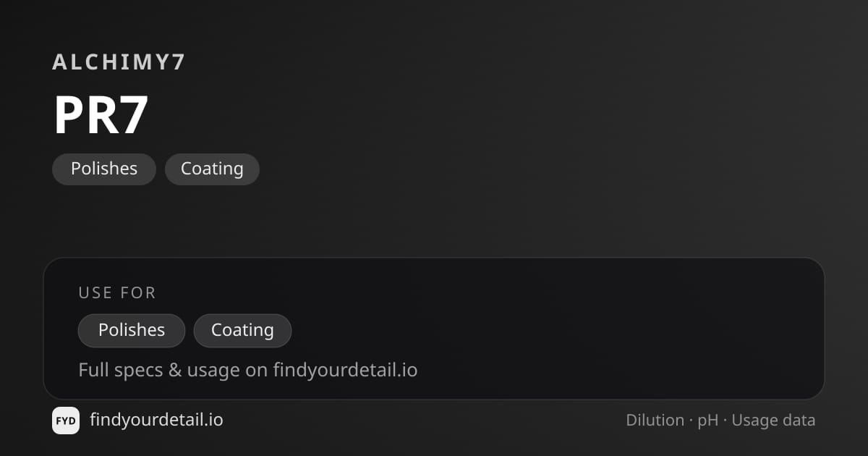
Task: Click the PR7 product title
Action: [x=101, y=116]
